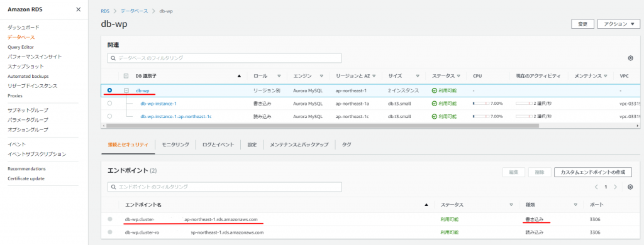The image size is (644, 245).
Task: Sort by サイズ column
Action: [x=418, y=76]
